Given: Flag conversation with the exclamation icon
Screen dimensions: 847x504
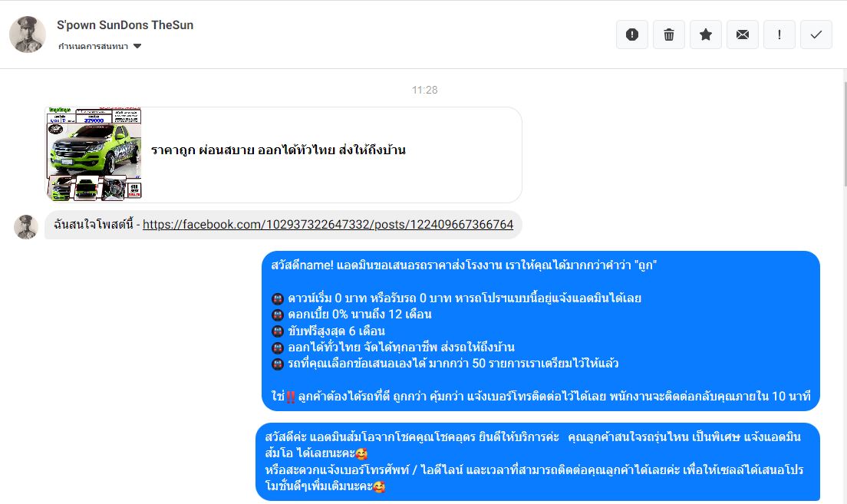Looking at the screenshot, I should (x=779, y=35).
